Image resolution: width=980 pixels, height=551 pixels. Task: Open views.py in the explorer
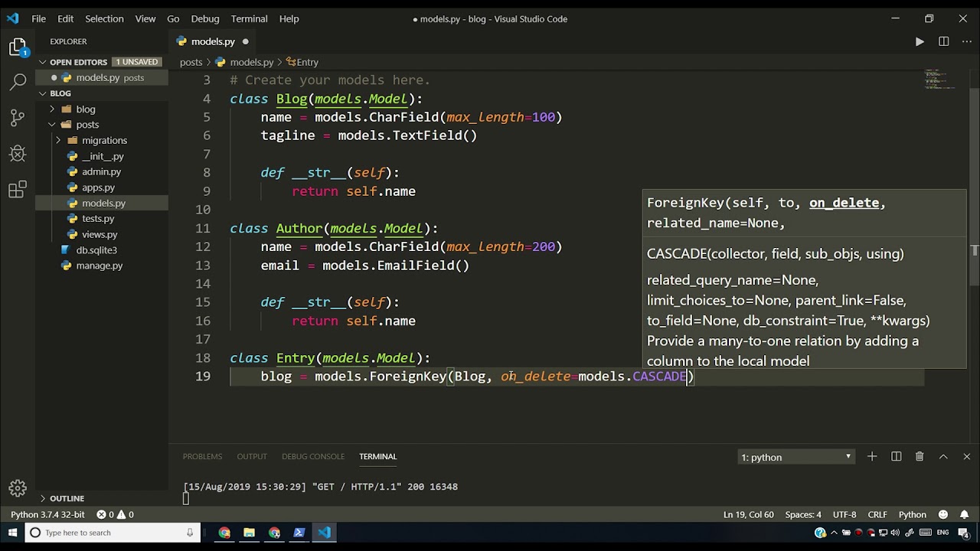click(100, 234)
